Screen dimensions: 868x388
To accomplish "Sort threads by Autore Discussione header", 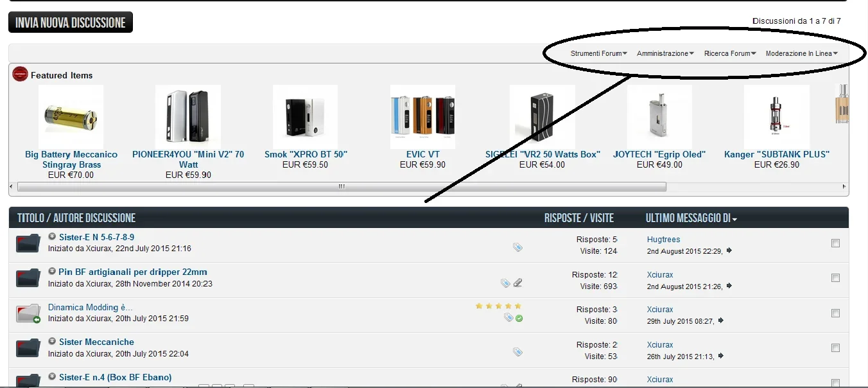I will click(x=94, y=218).
